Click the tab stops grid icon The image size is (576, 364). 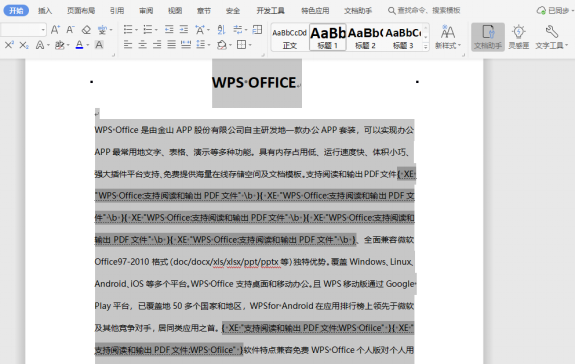pyautogui.click(x=258, y=29)
